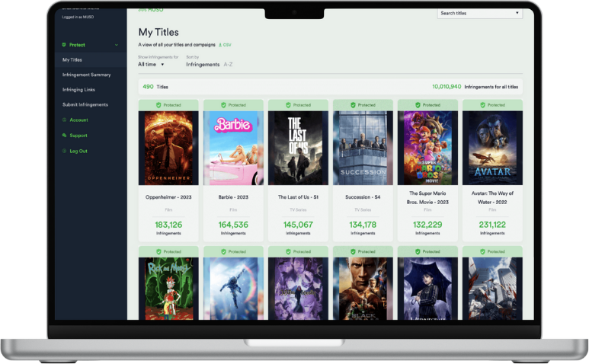Open the Barbie poster thumbnail

coord(233,148)
